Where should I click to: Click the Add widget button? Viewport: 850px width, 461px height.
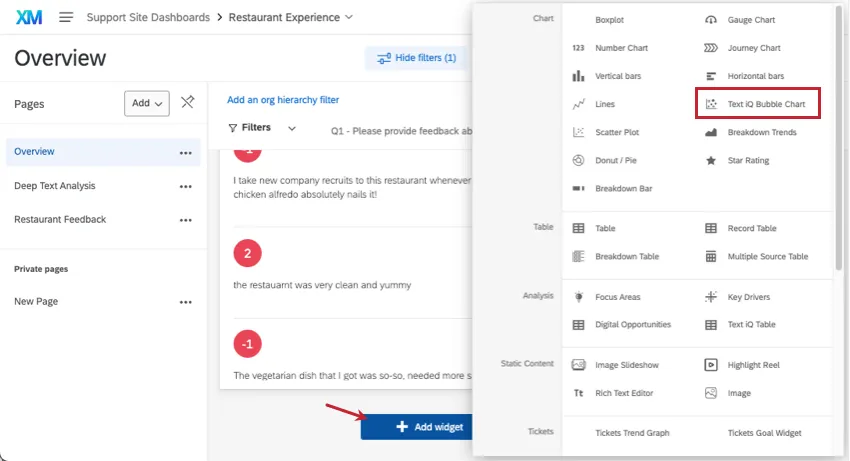click(417, 427)
